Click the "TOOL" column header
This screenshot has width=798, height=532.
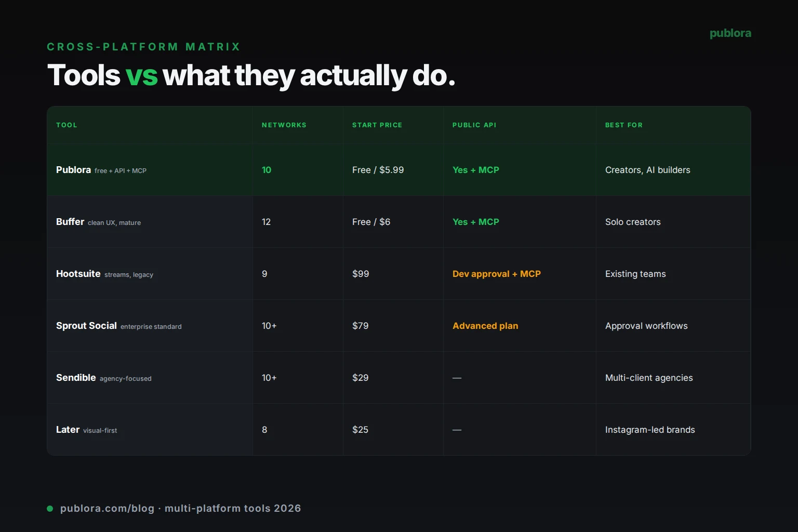point(66,125)
